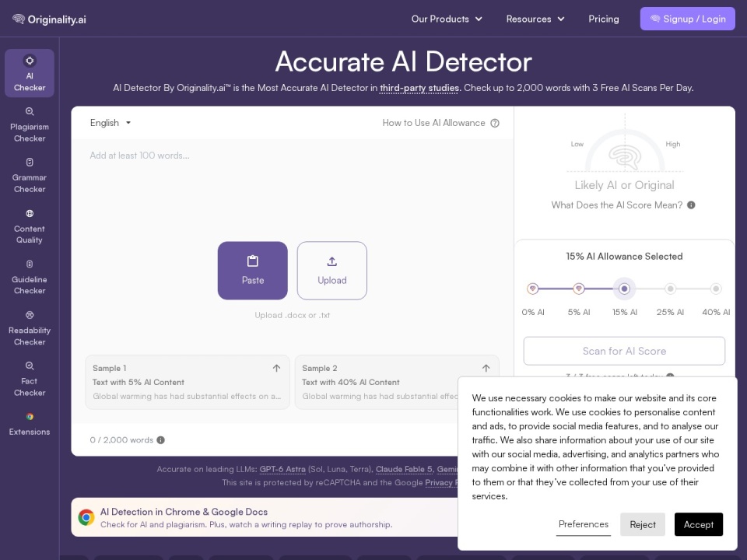
Task: Open the Sample 1 text with 5% AI Content card
Action: click(188, 382)
